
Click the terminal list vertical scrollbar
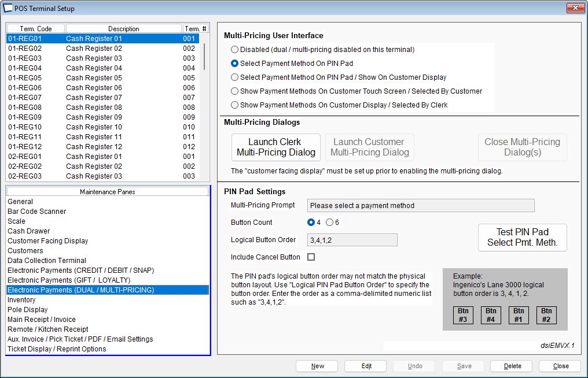pyautogui.click(x=204, y=57)
